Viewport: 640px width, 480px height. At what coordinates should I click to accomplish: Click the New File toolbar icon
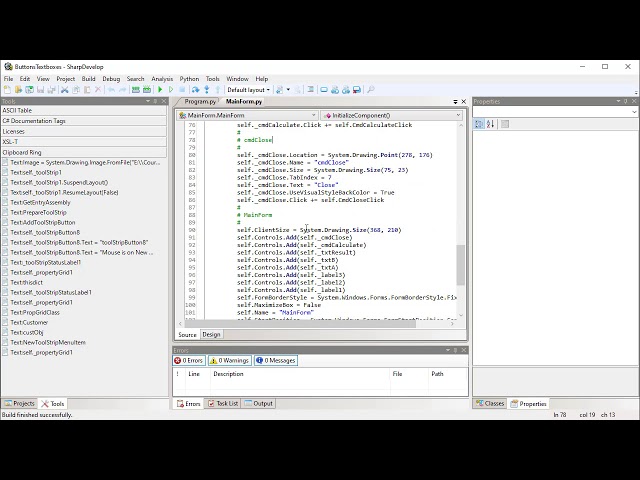point(7,90)
